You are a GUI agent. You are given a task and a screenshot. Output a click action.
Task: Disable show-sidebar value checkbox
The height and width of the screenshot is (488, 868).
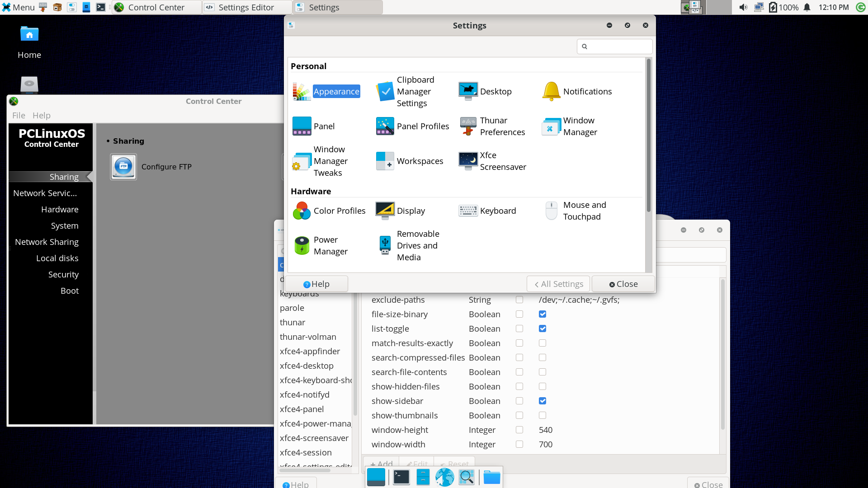click(542, 401)
